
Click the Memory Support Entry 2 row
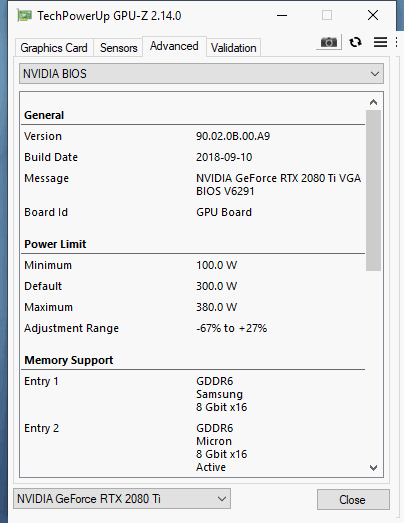tap(193, 448)
